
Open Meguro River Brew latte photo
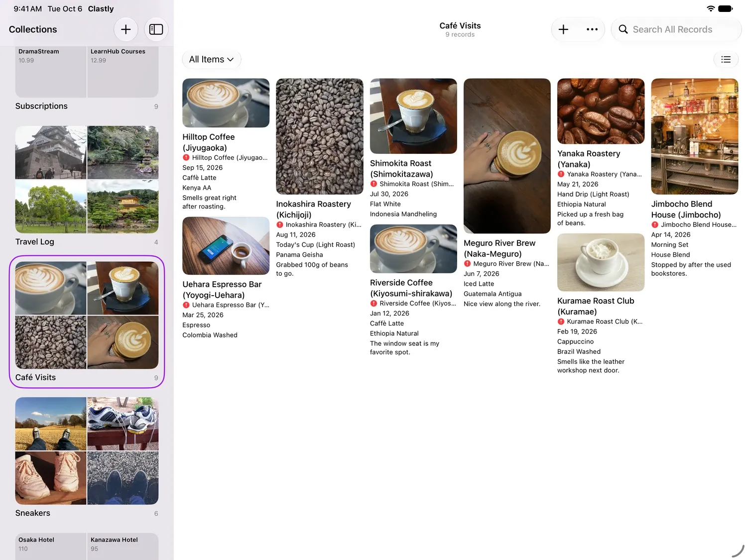click(507, 156)
